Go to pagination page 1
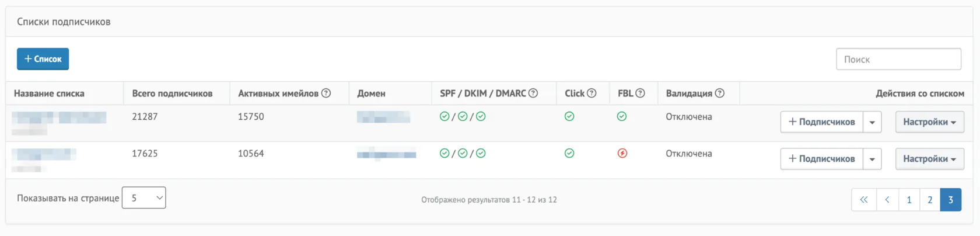980x236 pixels. (x=909, y=200)
